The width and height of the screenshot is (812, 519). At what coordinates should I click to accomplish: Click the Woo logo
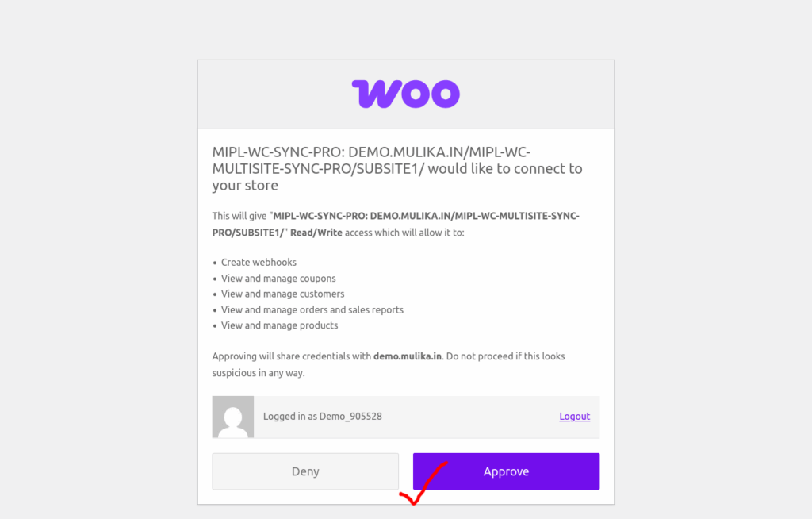click(x=405, y=94)
